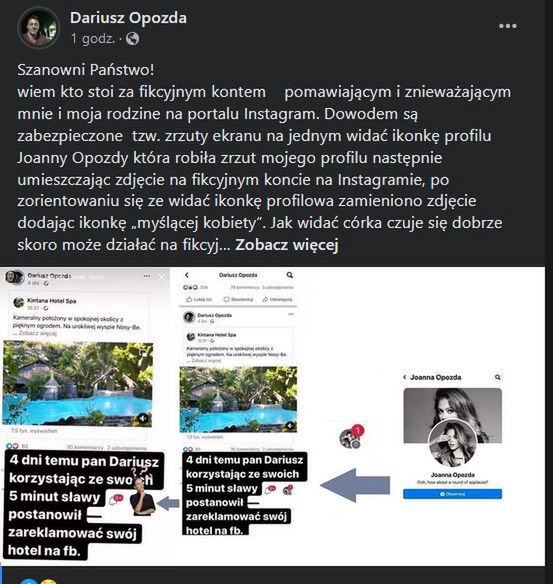553x584 pixels.
Task: Click the blue Obserwuj follow button
Action: pos(452,494)
